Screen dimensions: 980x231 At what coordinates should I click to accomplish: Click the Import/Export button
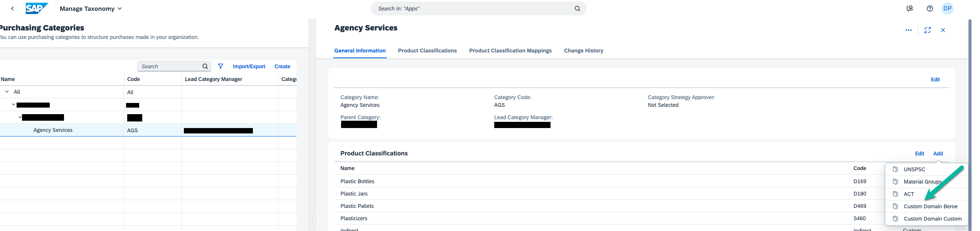point(249,66)
